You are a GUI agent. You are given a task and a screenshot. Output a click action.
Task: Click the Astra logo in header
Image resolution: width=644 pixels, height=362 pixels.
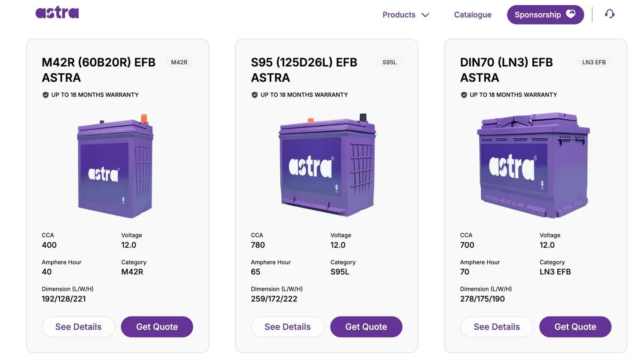tap(57, 13)
